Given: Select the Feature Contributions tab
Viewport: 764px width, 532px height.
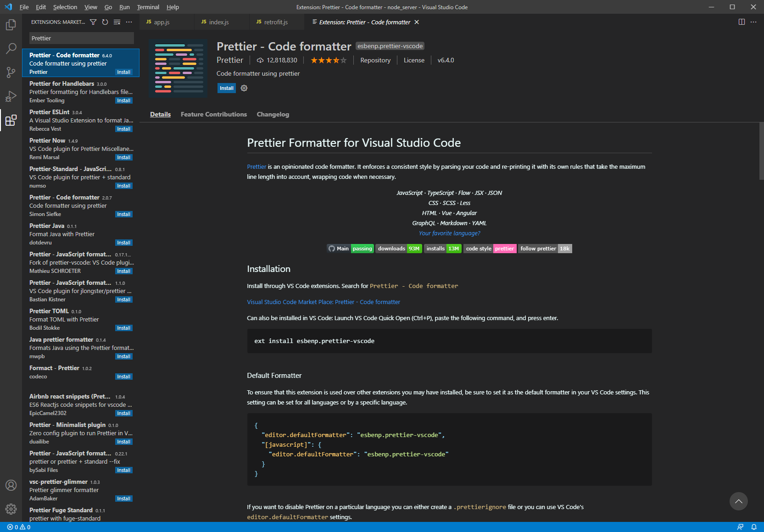Looking at the screenshot, I should (x=214, y=114).
